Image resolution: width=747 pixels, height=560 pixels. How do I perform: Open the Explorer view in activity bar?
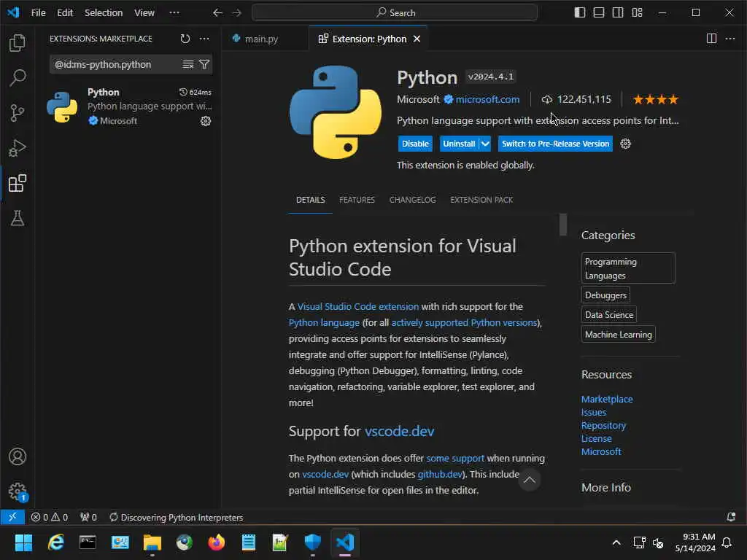click(x=18, y=43)
